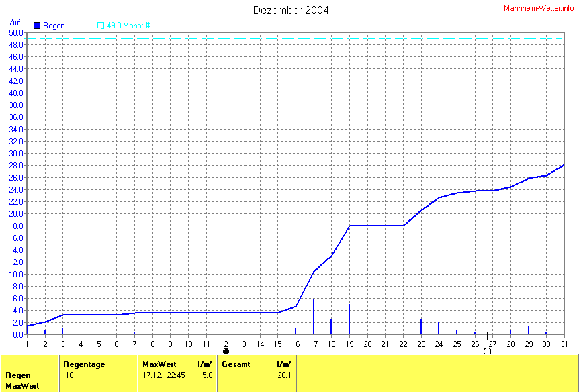
Task: Select the Gesamt total value 28.1
Action: (284, 375)
